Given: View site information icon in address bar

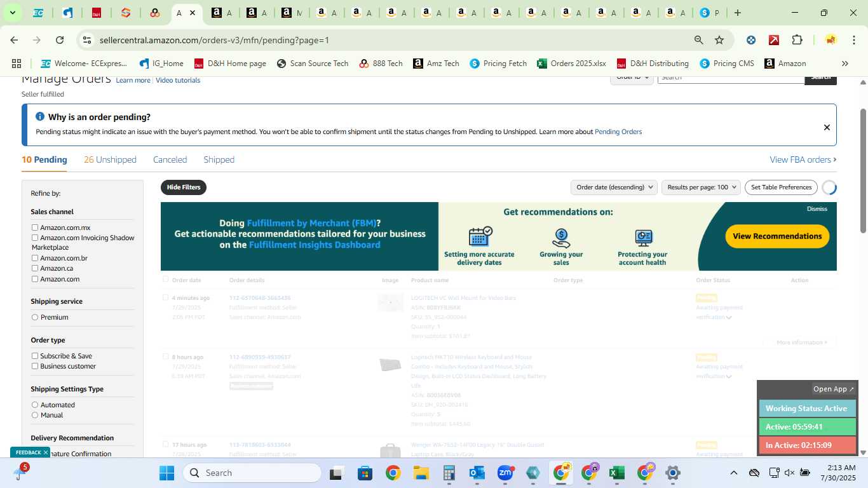Looking at the screenshot, I should tap(87, 40).
